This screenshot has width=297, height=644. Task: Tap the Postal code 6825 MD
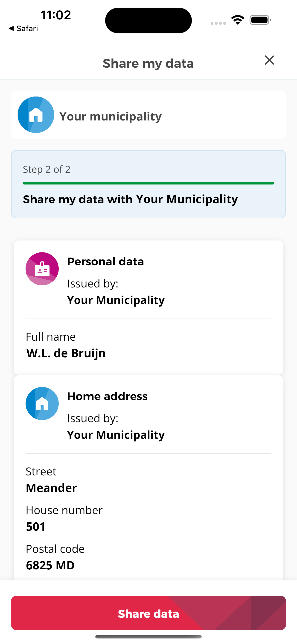(x=50, y=565)
